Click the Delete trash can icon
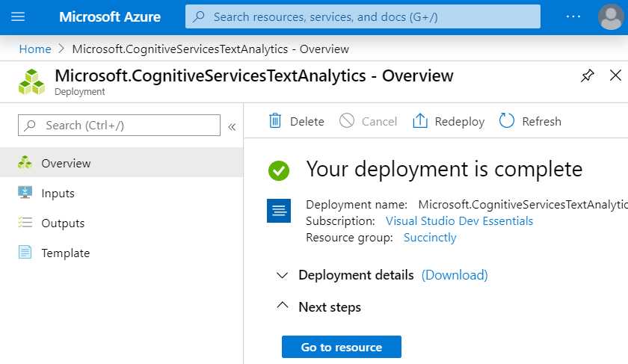 275,120
